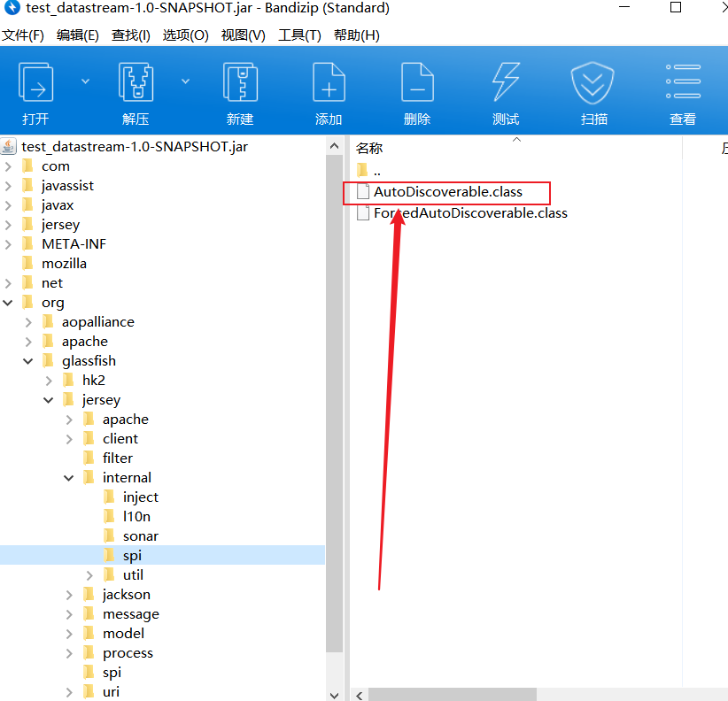The image size is (728, 701).
Task: Click the 新建 (New archive) toolbar icon
Action: 240,81
